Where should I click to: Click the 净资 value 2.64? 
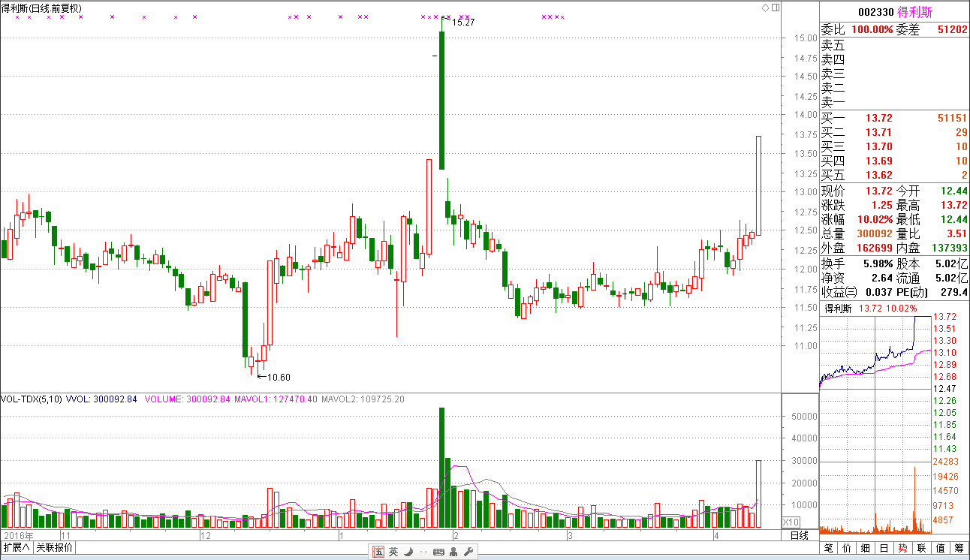[882, 278]
